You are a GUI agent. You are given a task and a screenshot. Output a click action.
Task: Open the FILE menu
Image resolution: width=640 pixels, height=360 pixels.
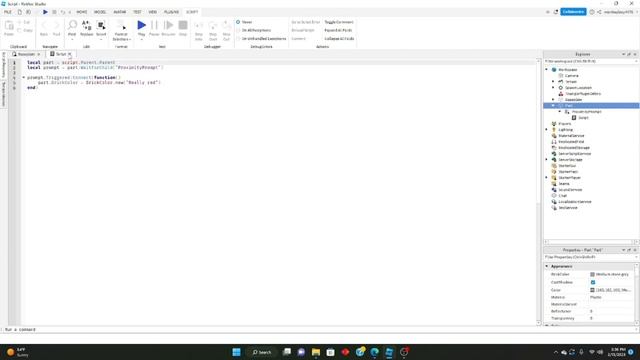point(8,12)
